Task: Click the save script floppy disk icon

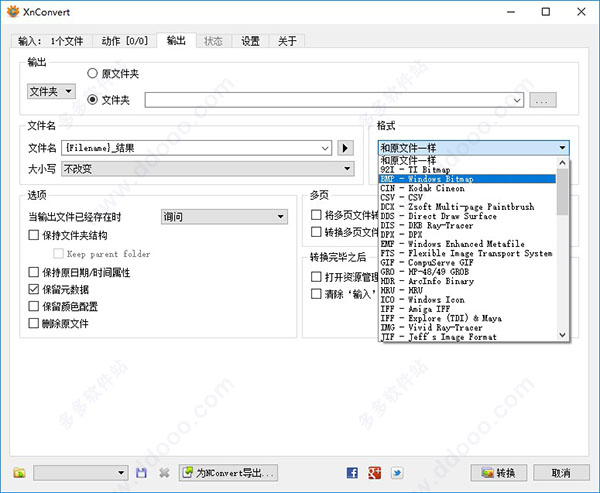Action: point(141,473)
